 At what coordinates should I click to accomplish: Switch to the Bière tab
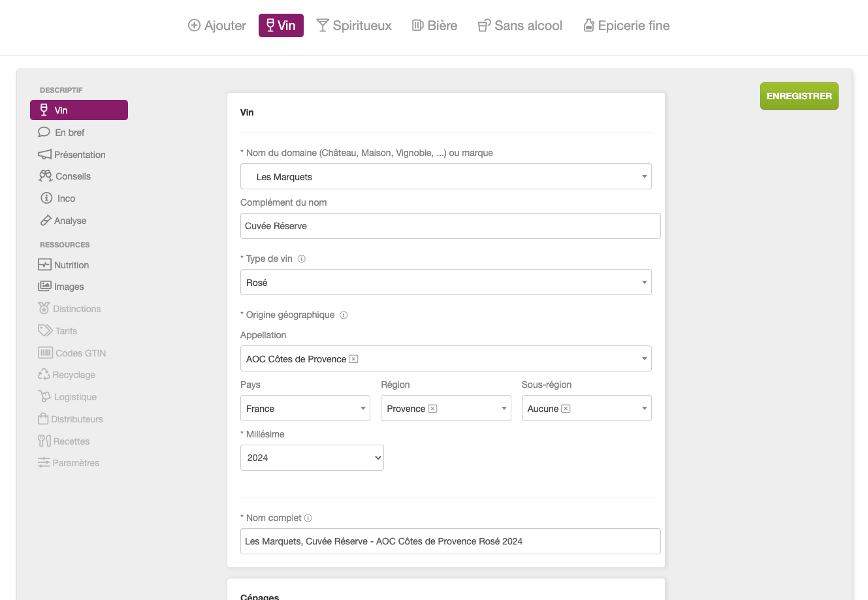(x=434, y=25)
